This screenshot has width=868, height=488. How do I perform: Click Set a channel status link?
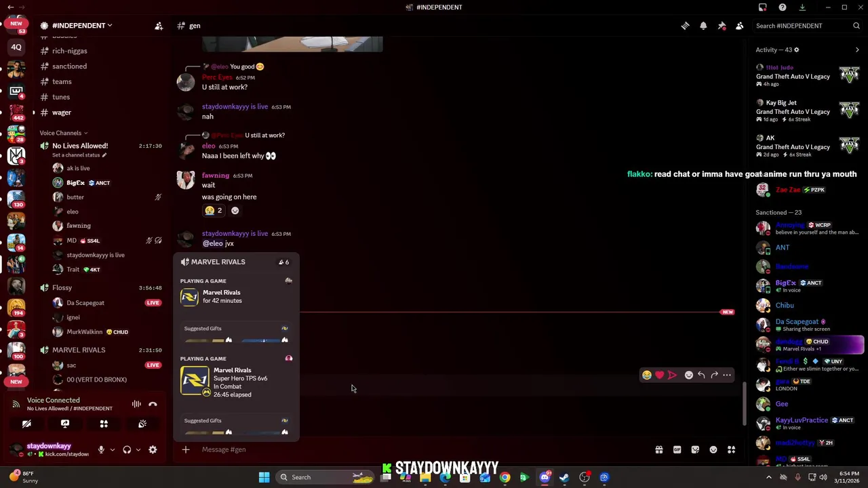point(79,155)
